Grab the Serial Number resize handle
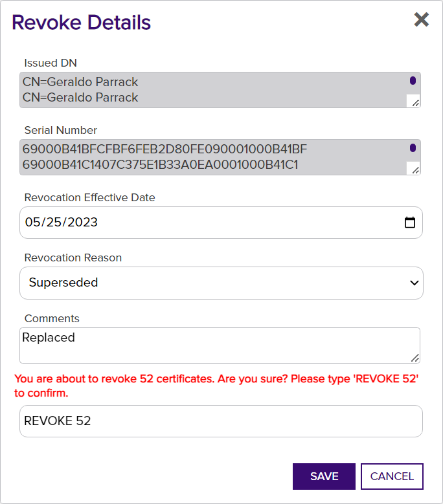Viewport: 443px width, 504px height. click(415, 170)
